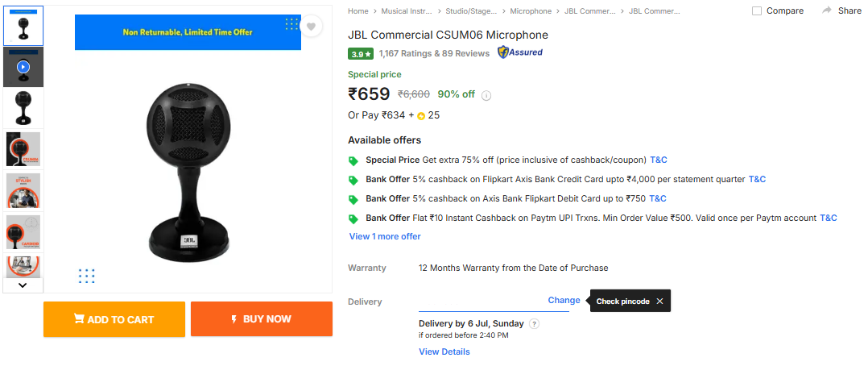This screenshot has width=868, height=366.
Task: Click the price info icon beside 90% off
Action: [x=486, y=95]
